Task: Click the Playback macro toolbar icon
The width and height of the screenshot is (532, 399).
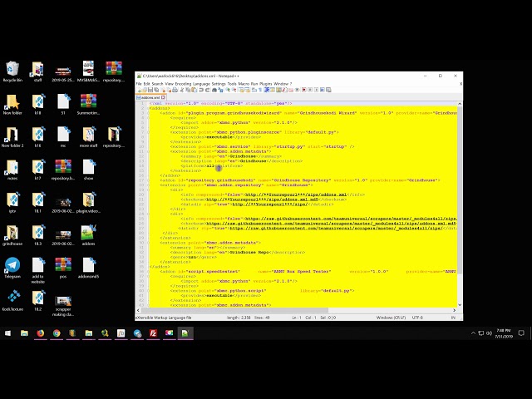Action: click(316, 90)
